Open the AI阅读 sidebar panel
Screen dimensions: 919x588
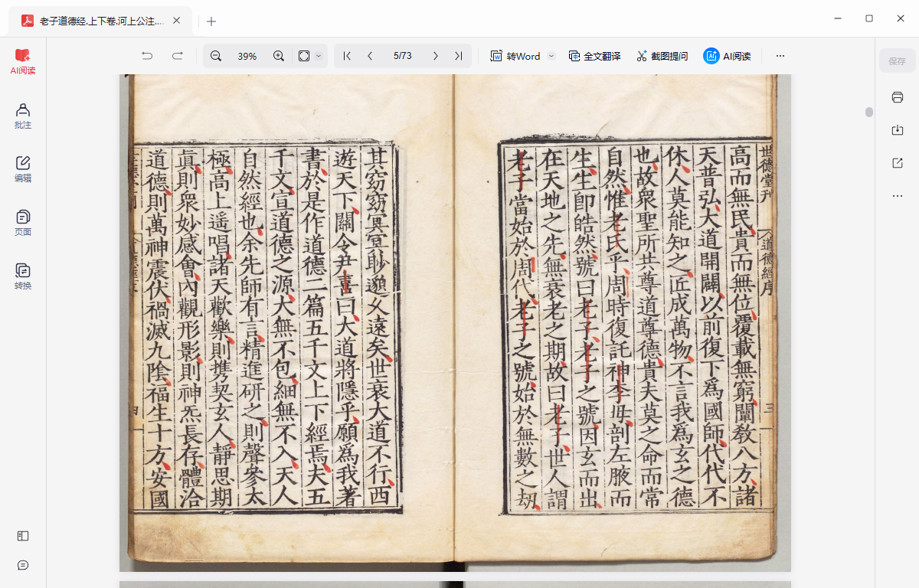click(x=23, y=62)
